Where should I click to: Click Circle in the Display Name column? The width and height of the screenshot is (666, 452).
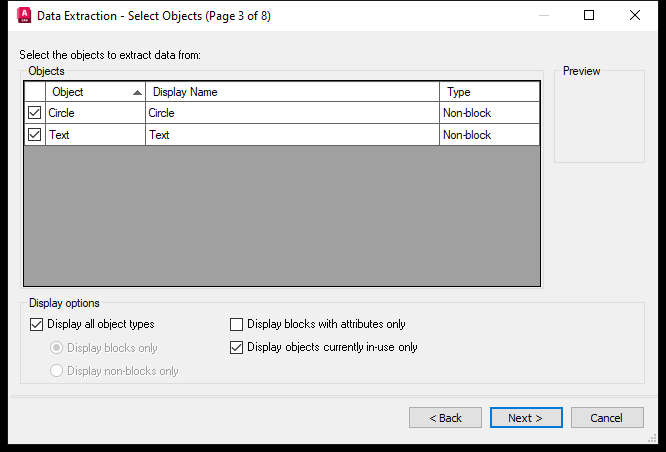coord(292,113)
